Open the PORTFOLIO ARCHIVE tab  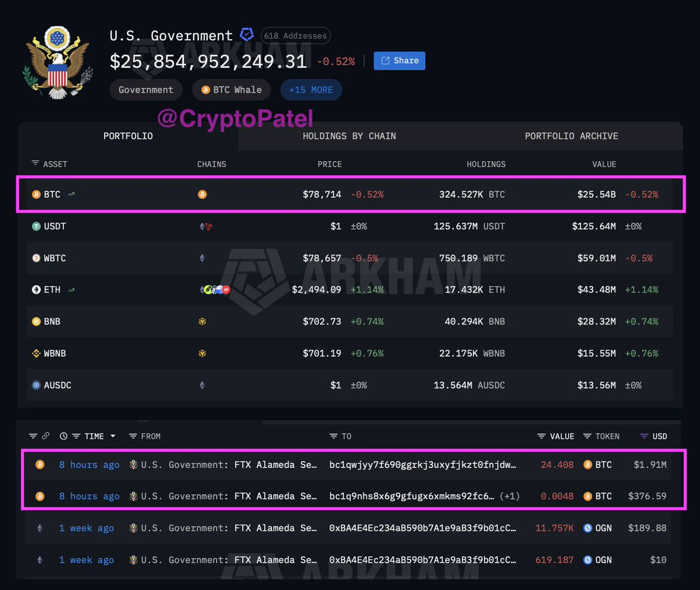pyautogui.click(x=572, y=136)
